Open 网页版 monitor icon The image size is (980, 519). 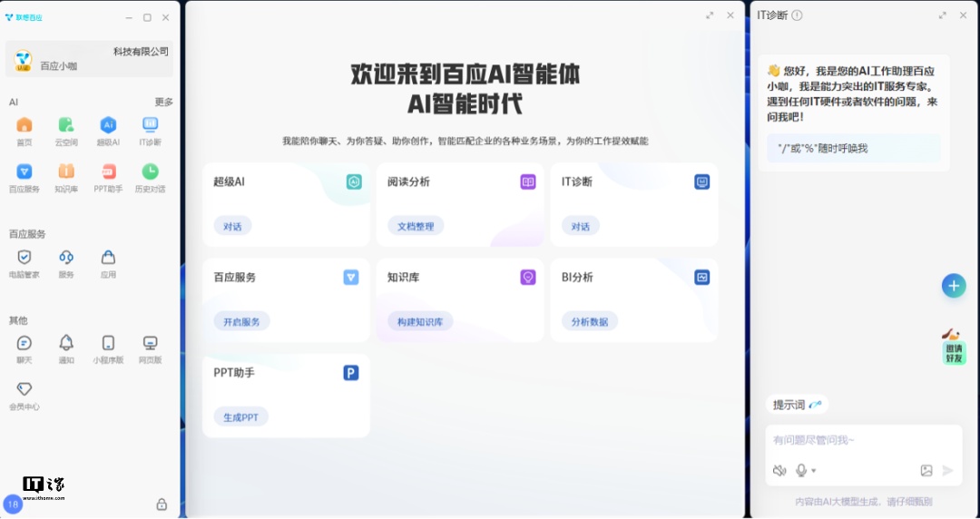(x=150, y=343)
